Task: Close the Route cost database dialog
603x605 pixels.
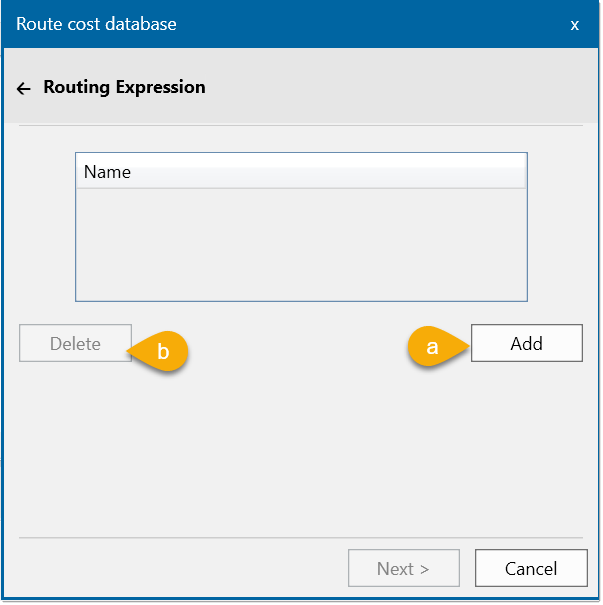Action: [x=574, y=25]
